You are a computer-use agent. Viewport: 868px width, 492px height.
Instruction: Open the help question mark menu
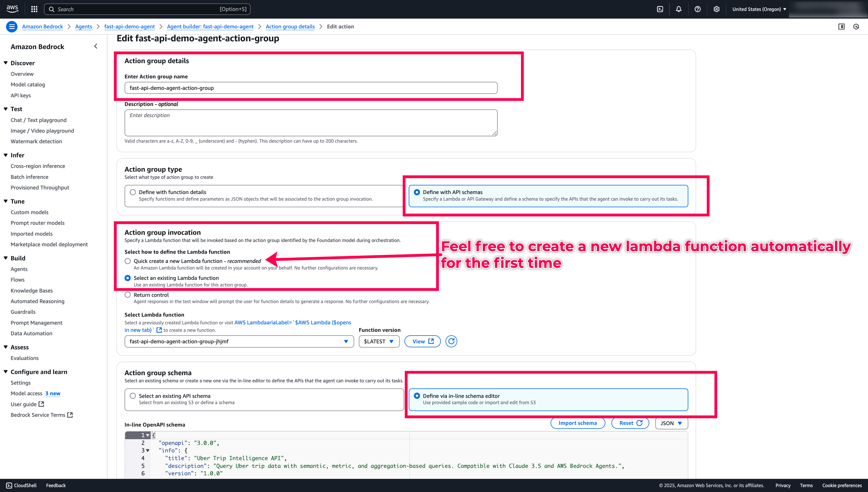tap(697, 9)
